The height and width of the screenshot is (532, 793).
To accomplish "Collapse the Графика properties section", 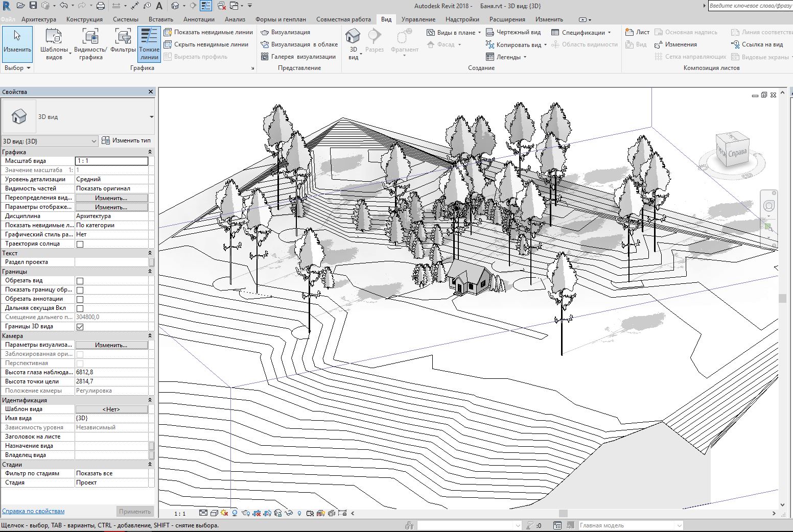I will pos(150,152).
